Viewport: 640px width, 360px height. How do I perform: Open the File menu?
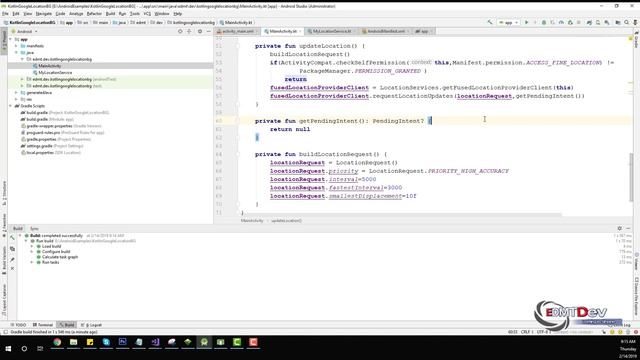click(5, 13)
